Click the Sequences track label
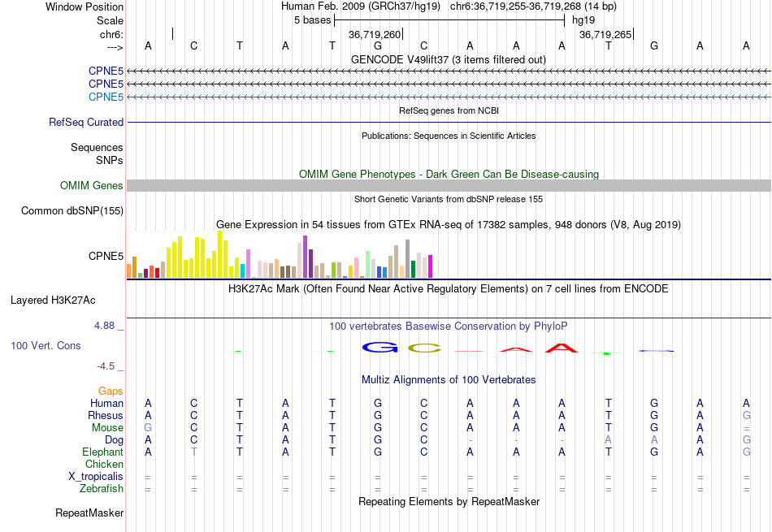The width and height of the screenshot is (772, 532). click(97, 147)
